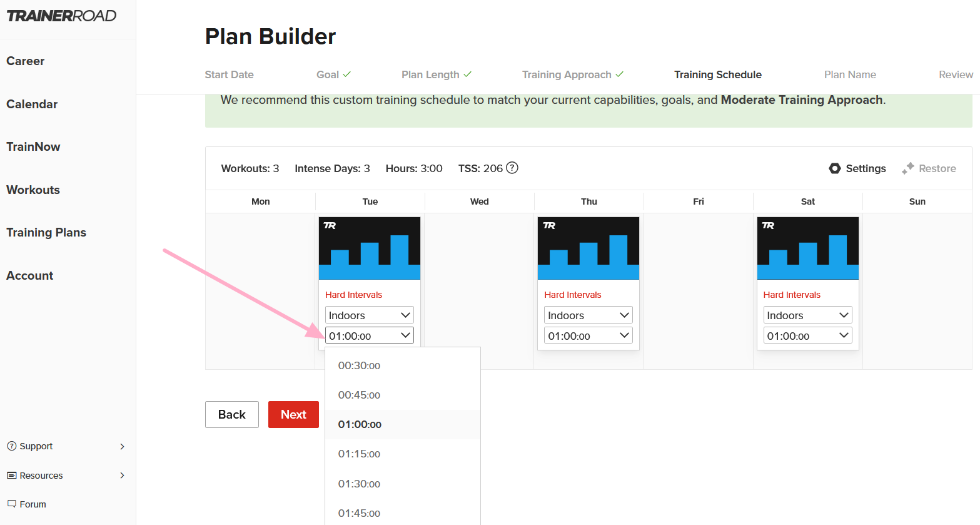Jump to the Goal step
980x525 pixels.
328,74
